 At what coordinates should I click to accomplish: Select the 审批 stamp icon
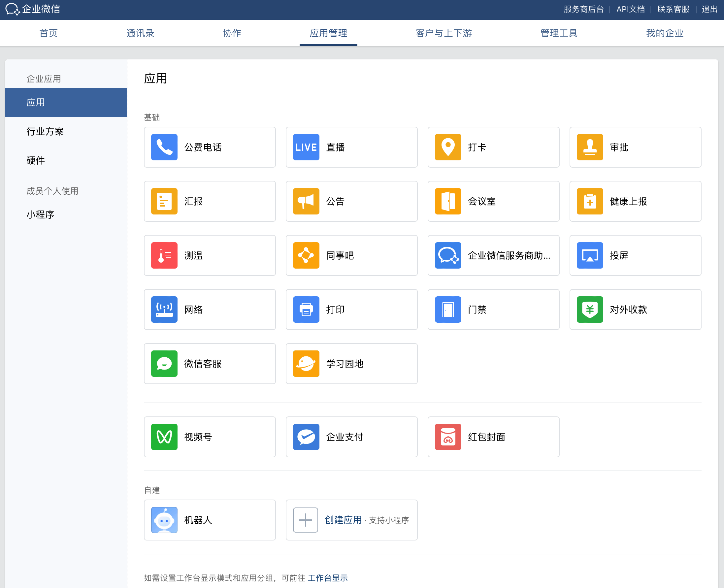589,147
